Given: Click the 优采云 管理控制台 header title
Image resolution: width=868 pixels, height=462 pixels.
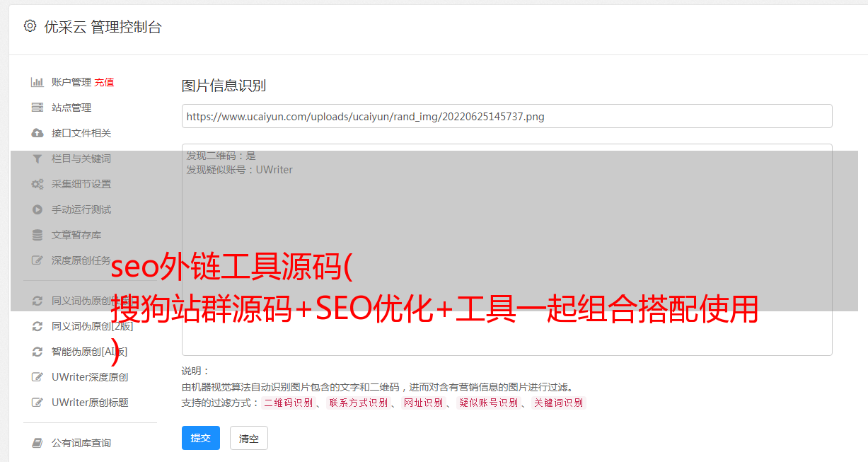Looking at the screenshot, I should pos(103,27).
